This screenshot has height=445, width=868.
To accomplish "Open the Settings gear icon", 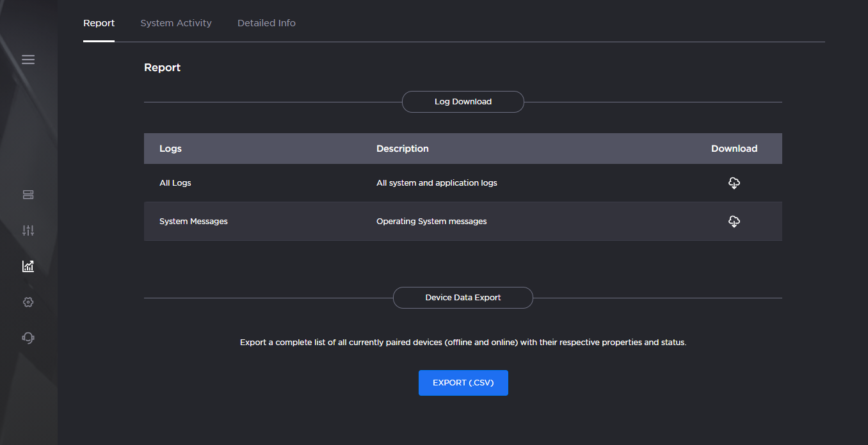I will click(x=28, y=302).
